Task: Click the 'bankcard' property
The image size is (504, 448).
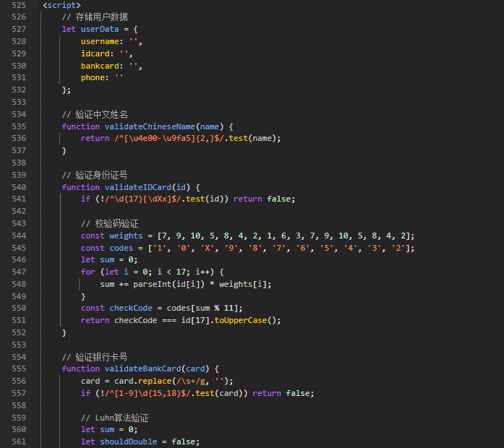Action: pyautogui.click(x=100, y=66)
